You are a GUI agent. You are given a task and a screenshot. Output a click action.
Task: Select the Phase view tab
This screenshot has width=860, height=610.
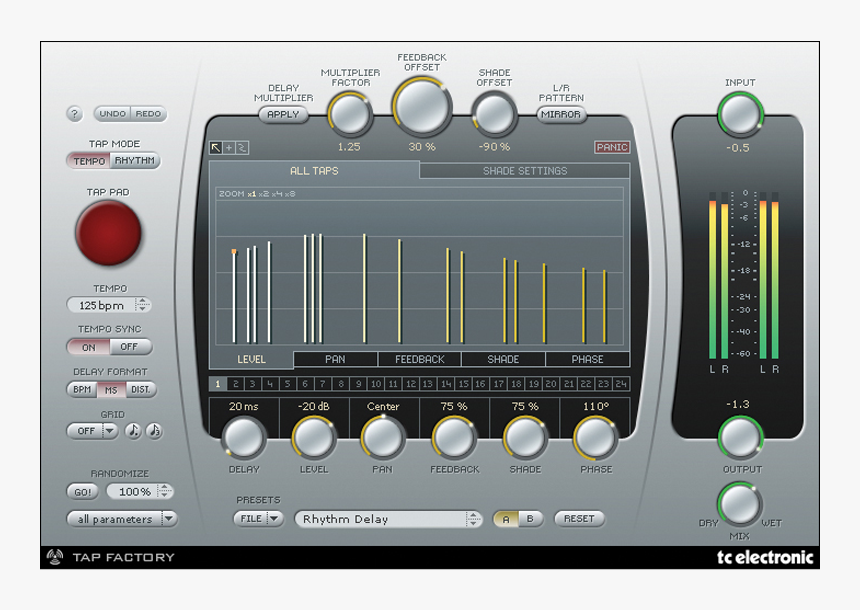[587, 359]
